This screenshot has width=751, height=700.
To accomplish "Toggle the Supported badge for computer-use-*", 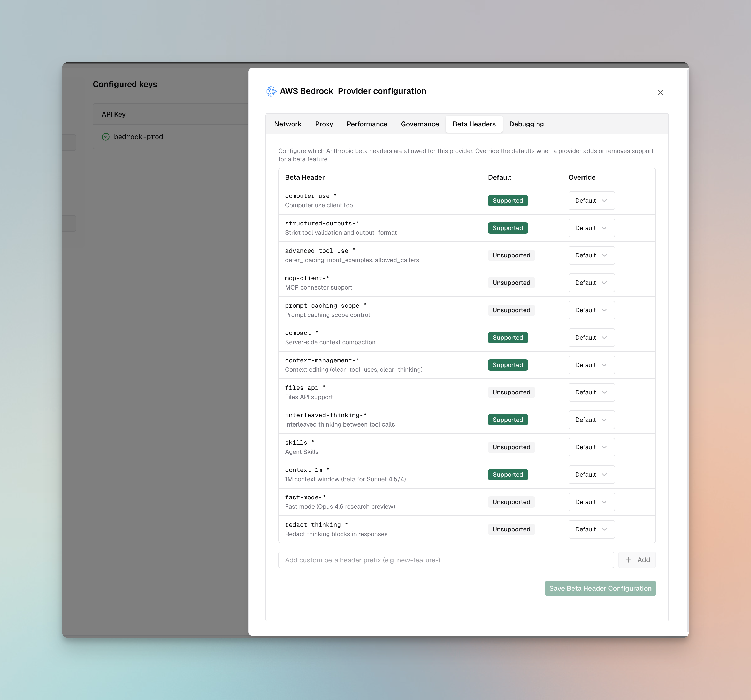I will coord(507,200).
